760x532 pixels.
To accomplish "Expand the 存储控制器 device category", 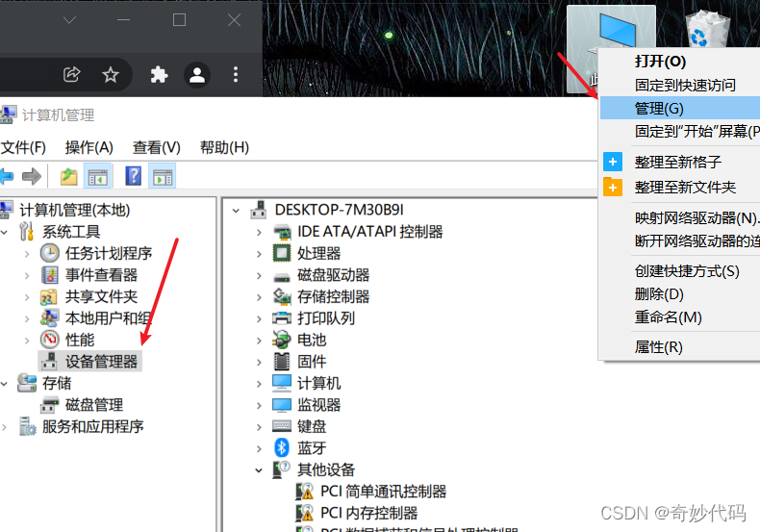I will click(260, 297).
